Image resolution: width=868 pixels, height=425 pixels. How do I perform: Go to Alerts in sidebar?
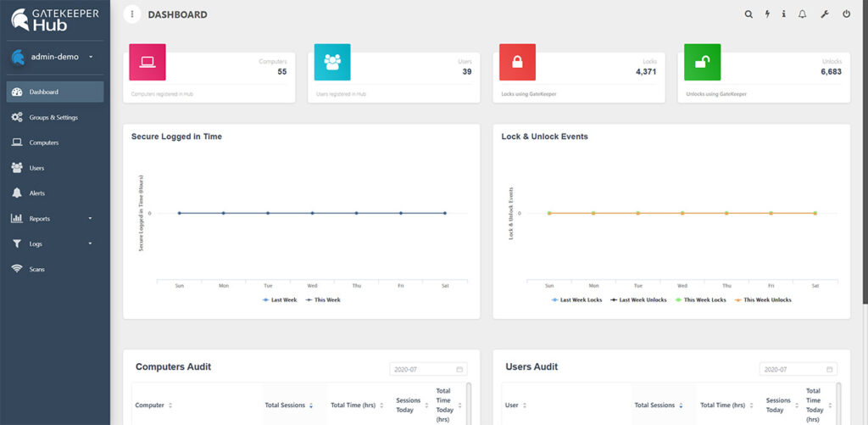pyautogui.click(x=37, y=193)
